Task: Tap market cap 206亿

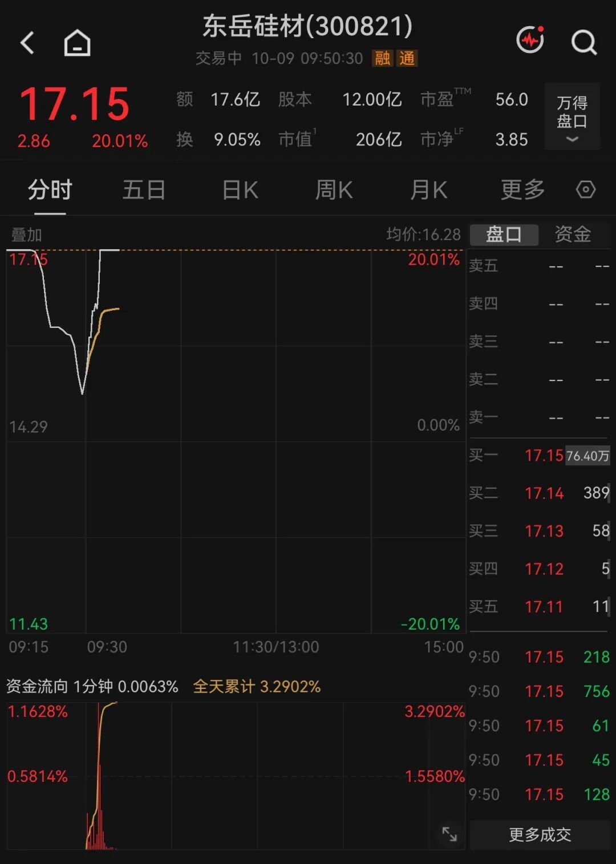Action: (x=379, y=140)
